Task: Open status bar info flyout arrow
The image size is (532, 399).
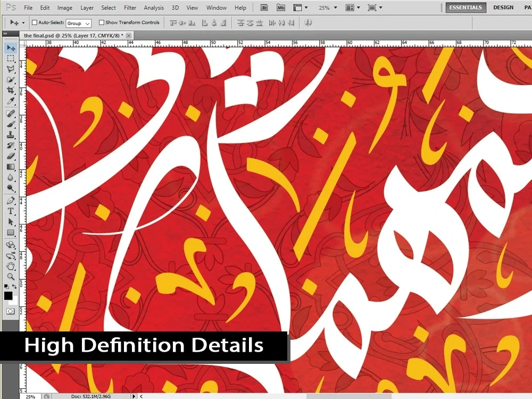Action: (134, 396)
